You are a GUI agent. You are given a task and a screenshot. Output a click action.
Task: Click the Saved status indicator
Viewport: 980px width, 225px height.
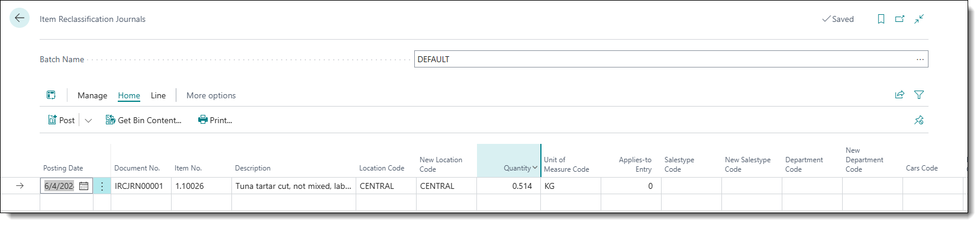coord(838,19)
